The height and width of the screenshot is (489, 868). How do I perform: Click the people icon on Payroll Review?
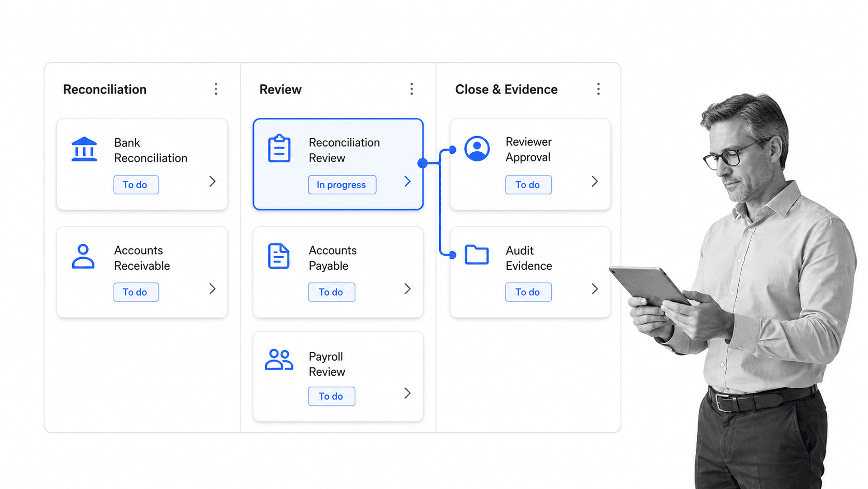279,360
